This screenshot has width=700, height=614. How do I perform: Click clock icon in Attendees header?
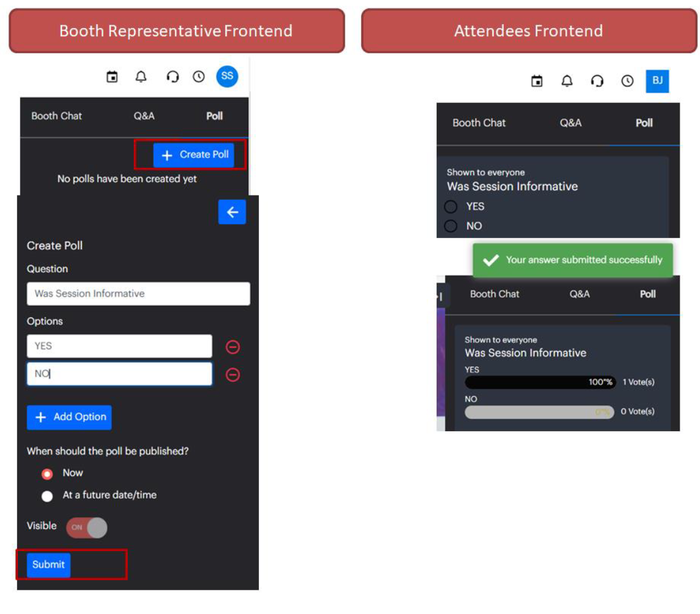click(627, 81)
